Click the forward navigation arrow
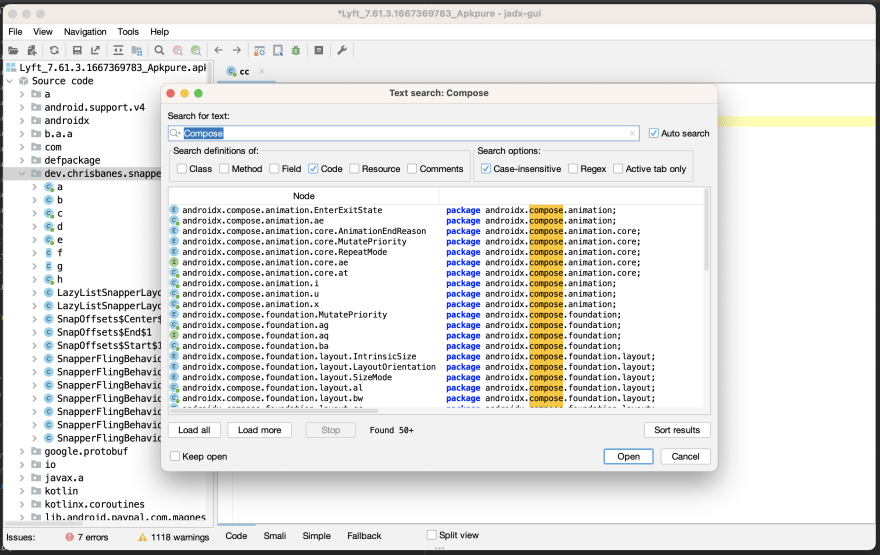880x555 pixels. pyautogui.click(x=237, y=51)
